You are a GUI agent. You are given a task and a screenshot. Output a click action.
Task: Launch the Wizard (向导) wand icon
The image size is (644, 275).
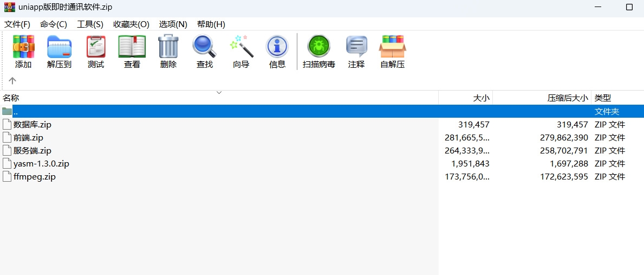(x=241, y=52)
